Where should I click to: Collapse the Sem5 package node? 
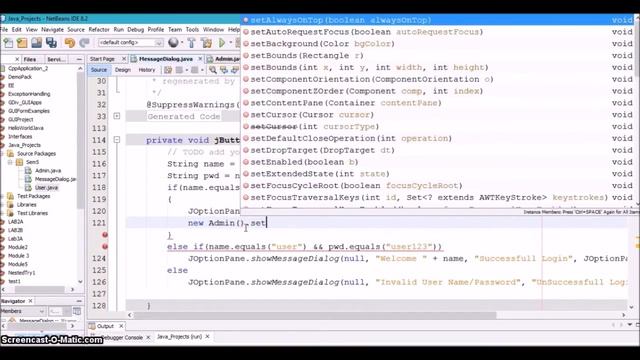coord(10,162)
